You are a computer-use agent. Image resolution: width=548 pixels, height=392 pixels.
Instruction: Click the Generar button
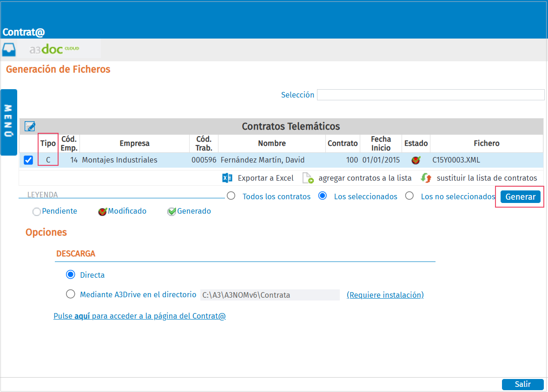click(x=521, y=197)
